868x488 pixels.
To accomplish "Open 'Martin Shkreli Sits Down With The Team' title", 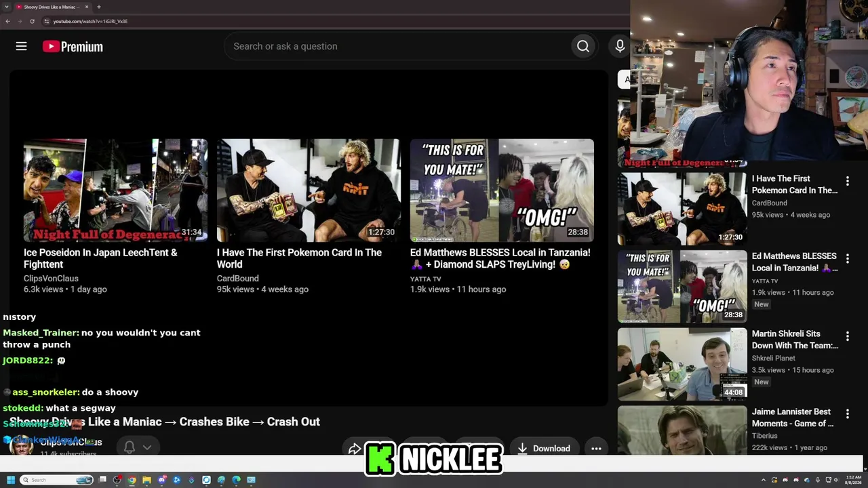I will pyautogui.click(x=795, y=340).
